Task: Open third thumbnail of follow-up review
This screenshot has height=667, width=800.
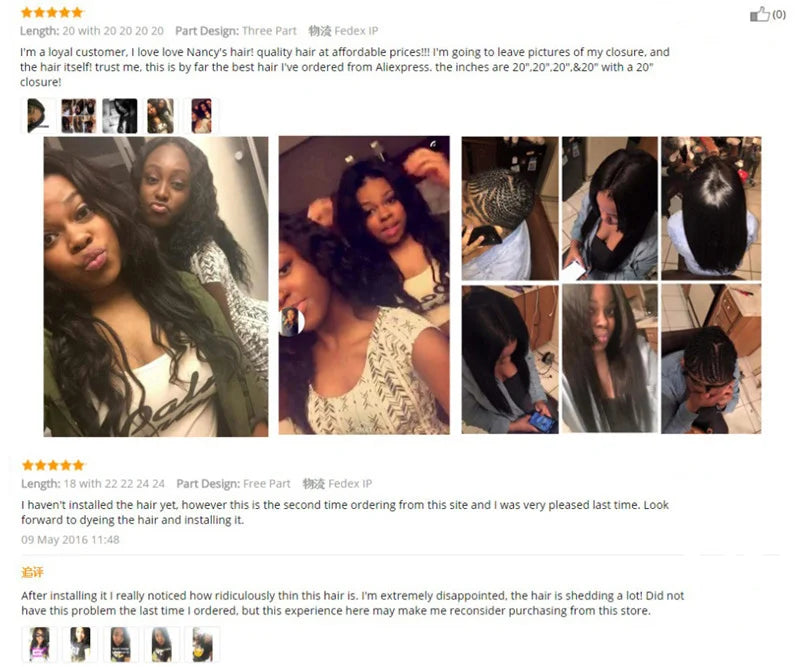Action: [x=120, y=645]
